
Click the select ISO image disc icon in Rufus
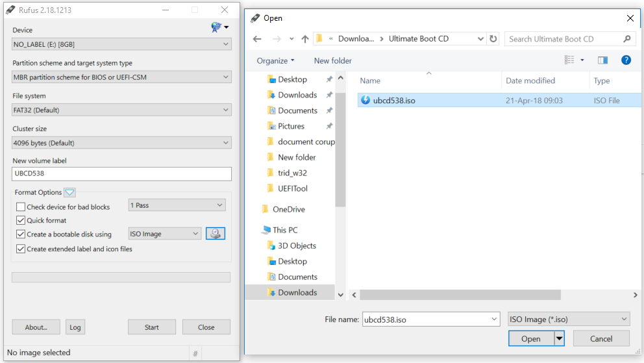(x=216, y=234)
